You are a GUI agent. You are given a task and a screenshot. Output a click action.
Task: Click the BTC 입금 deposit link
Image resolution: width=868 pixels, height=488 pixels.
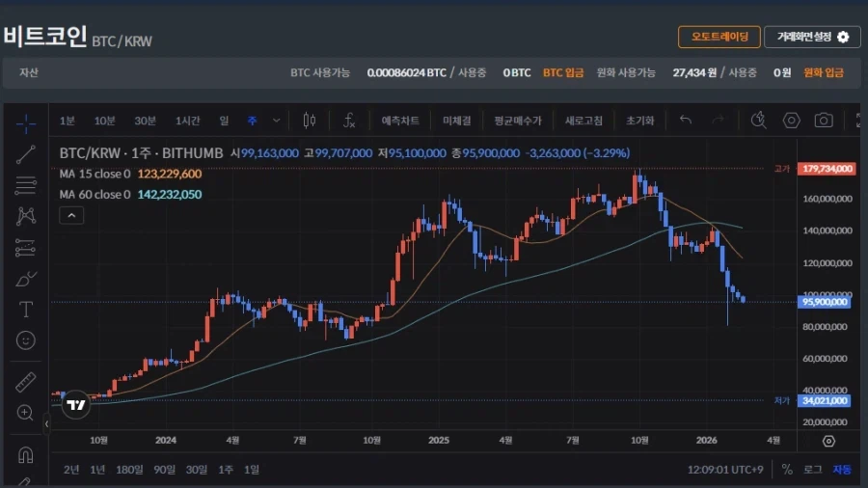pyautogui.click(x=563, y=72)
